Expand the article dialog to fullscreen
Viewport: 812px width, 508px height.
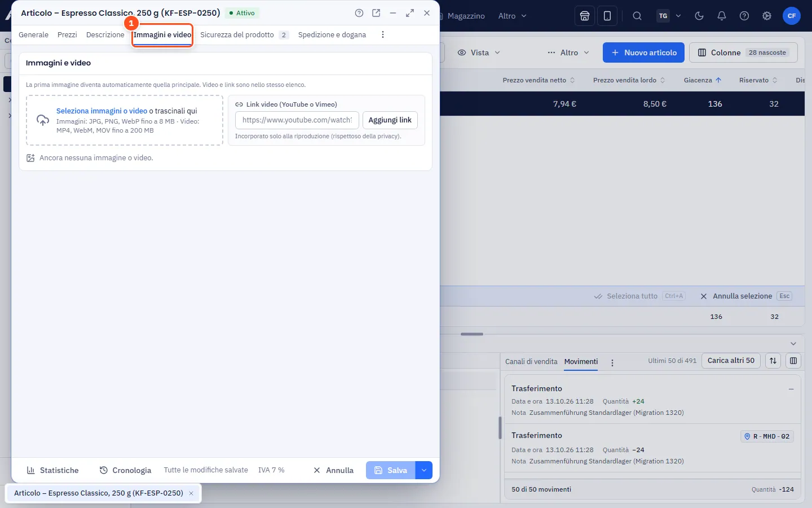coord(410,13)
